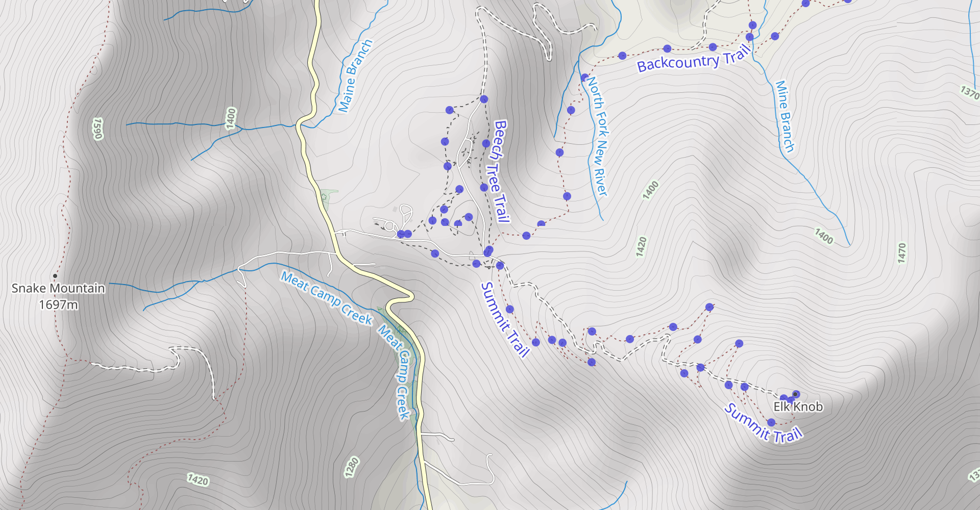Click the Elk Knob label

[x=798, y=406]
